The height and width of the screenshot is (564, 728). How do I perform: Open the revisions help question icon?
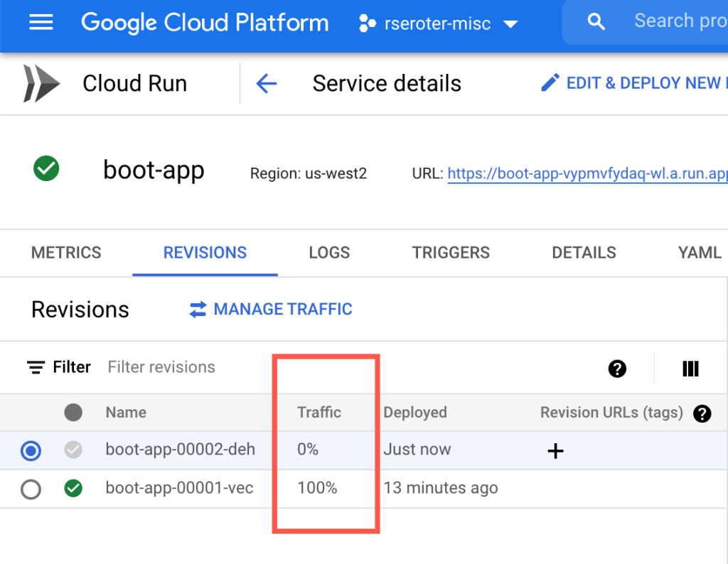[617, 368]
